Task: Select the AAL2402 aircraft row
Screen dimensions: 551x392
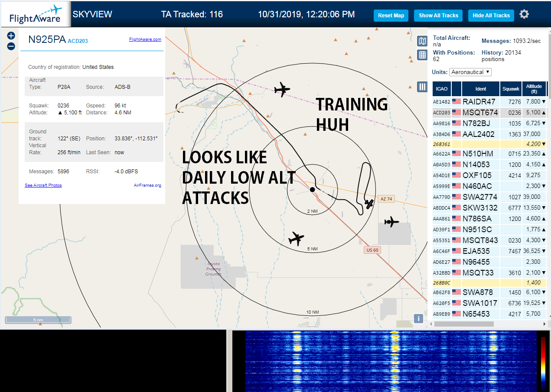Action: 489,134
